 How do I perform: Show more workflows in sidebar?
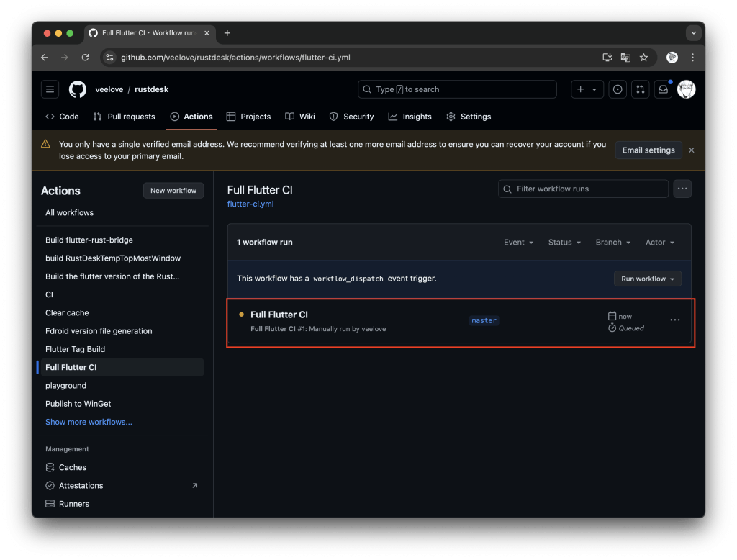pos(89,422)
